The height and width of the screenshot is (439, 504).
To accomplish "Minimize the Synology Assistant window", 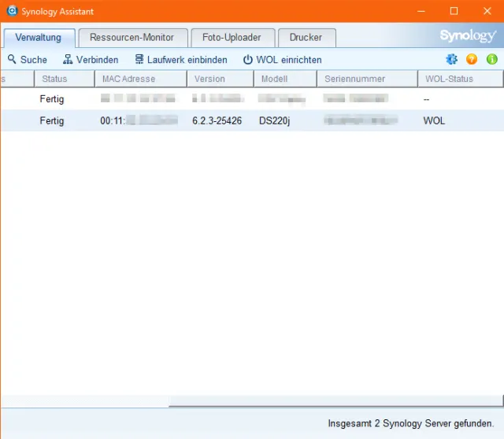I will (421, 11).
